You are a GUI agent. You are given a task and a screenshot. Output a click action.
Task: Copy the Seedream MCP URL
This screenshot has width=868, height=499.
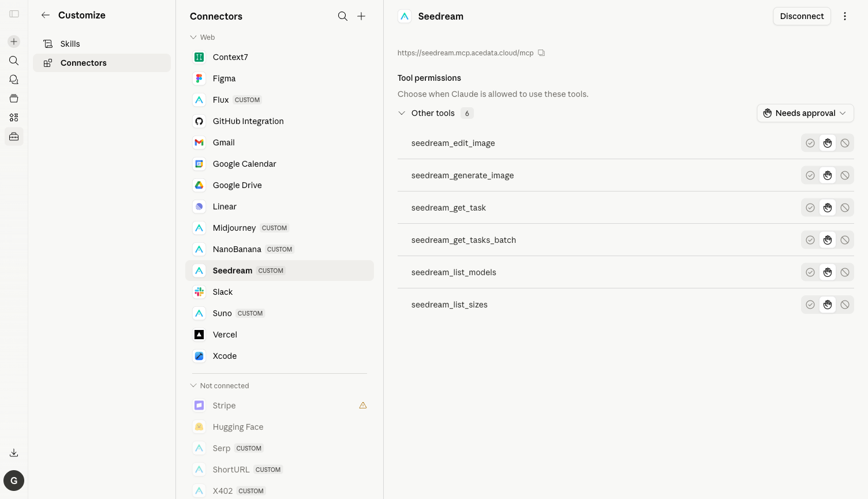[x=541, y=53]
